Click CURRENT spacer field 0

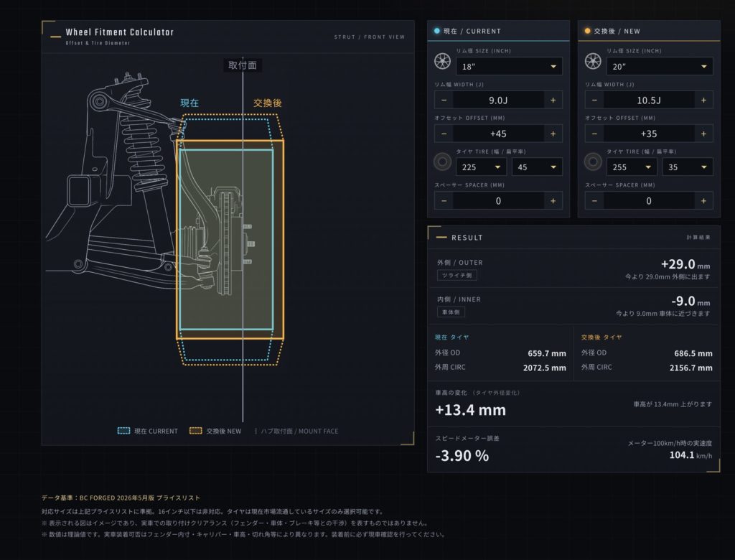pyautogui.click(x=498, y=201)
